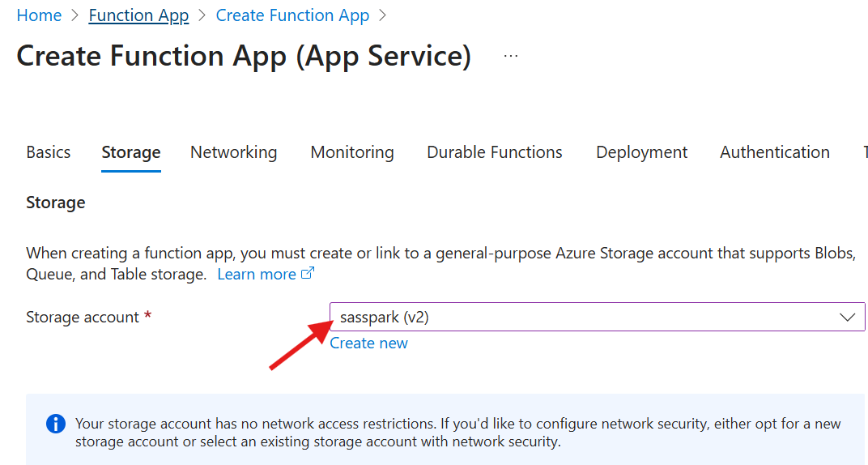Click the Create Function App breadcrumb
The image size is (868, 465).
[x=292, y=15]
